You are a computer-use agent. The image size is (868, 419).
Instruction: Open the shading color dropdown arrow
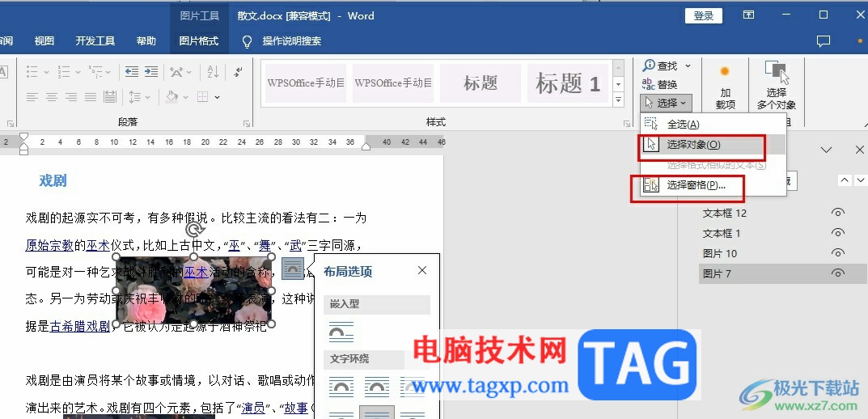(x=185, y=97)
